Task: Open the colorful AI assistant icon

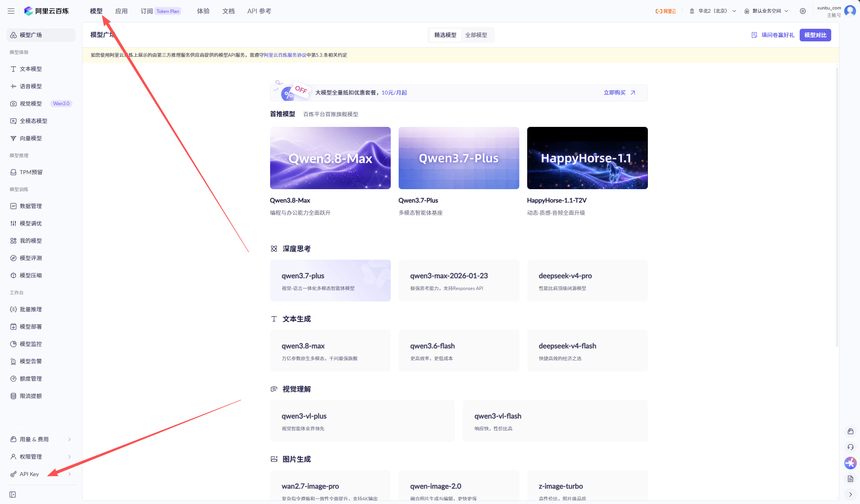Action: [x=851, y=463]
